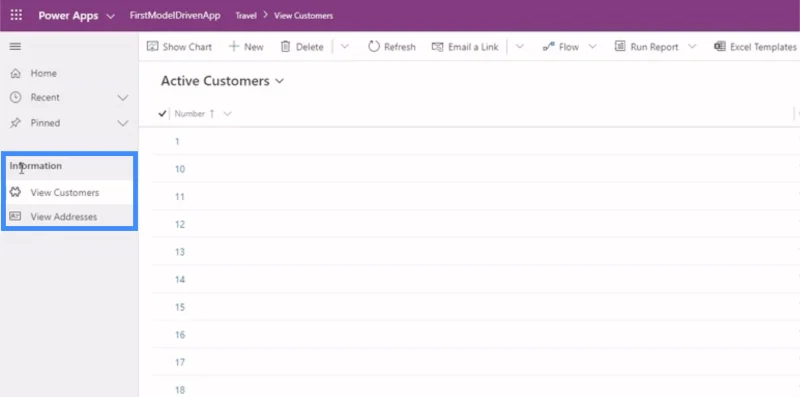Click the Run Report icon
Screen dimensions: 800x397
click(620, 46)
